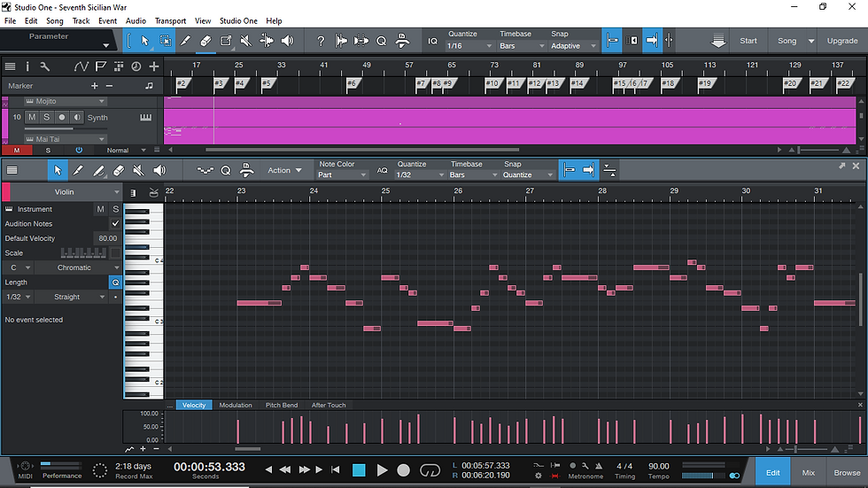Open the Chromatic scale type dropdown

77,267
